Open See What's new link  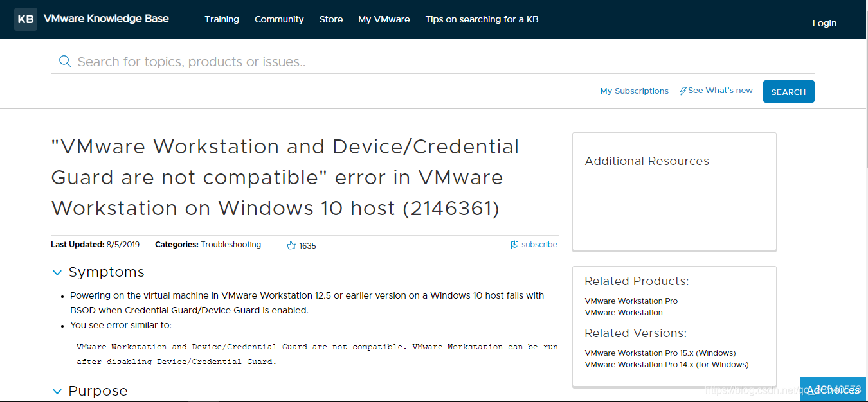pyautogui.click(x=720, y=91)
